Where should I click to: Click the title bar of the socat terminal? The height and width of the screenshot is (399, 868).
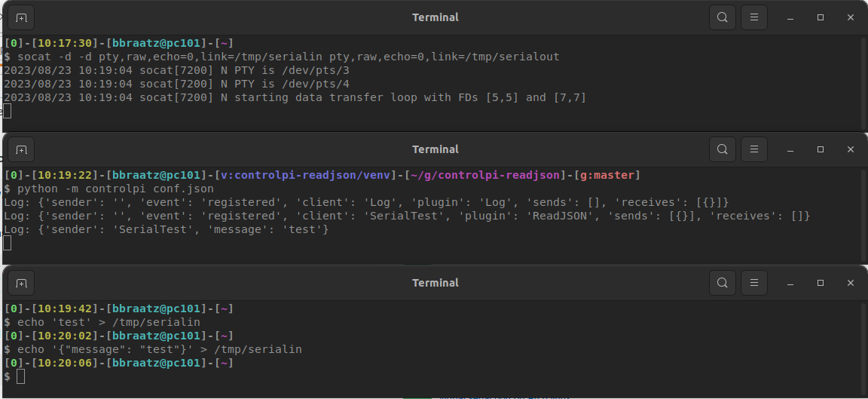[x=435, y=18]
